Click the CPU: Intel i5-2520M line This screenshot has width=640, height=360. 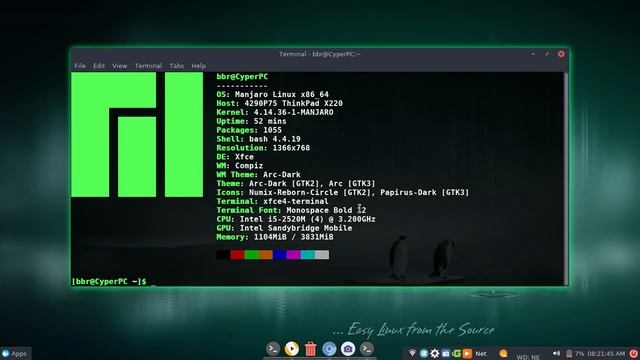pyautogui.click(x=296, y=219)
